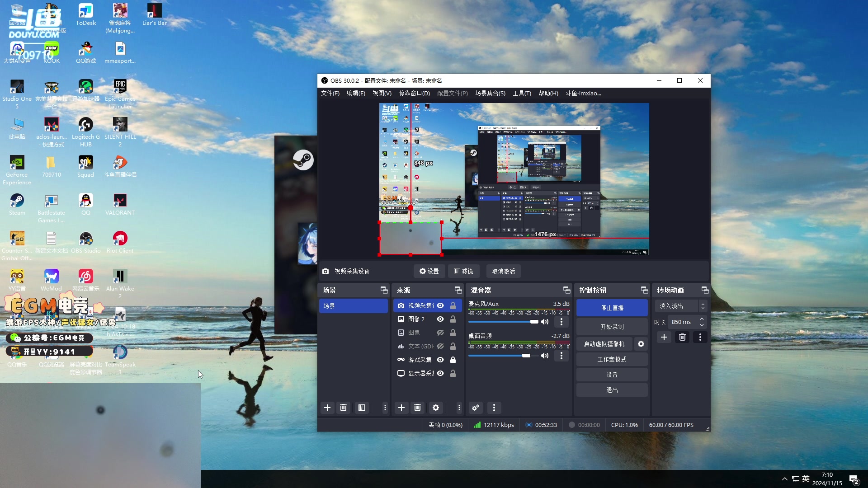868x488 pixels.
Task: Open the Steam desktop shortcut
Action: coord(17,205)
